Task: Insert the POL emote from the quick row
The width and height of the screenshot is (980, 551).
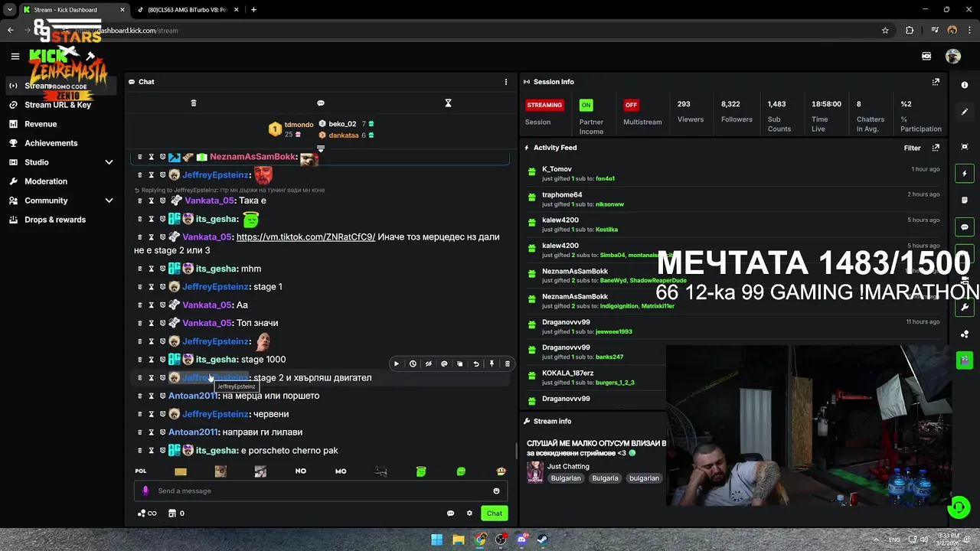Action: (141, 471)
